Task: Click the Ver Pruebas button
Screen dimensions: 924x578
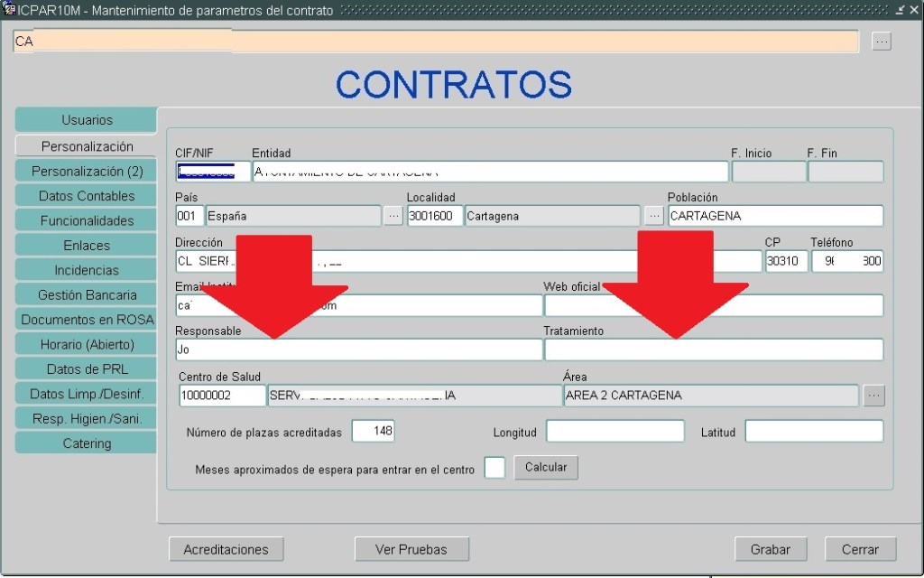Action: click(411, 549)
